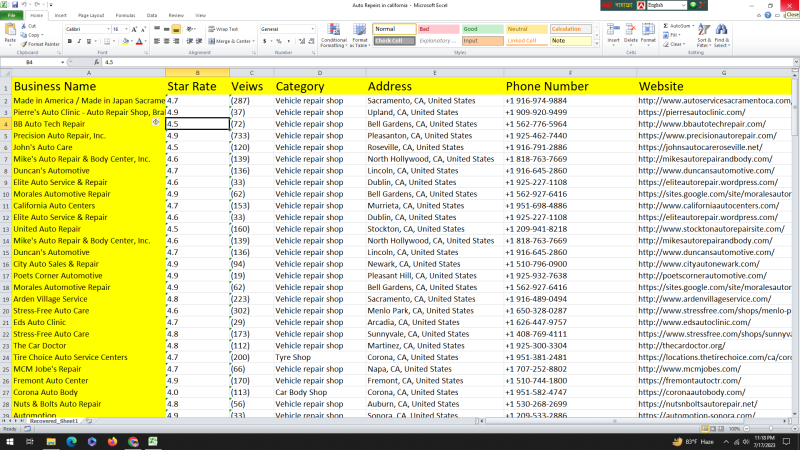800x450 pixels.
Task: Toggle Italic formatting
Action: [x=79, y=41]
